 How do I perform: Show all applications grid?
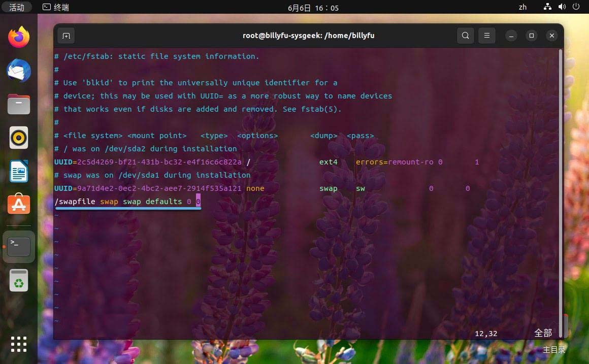[x=18, y=344]
